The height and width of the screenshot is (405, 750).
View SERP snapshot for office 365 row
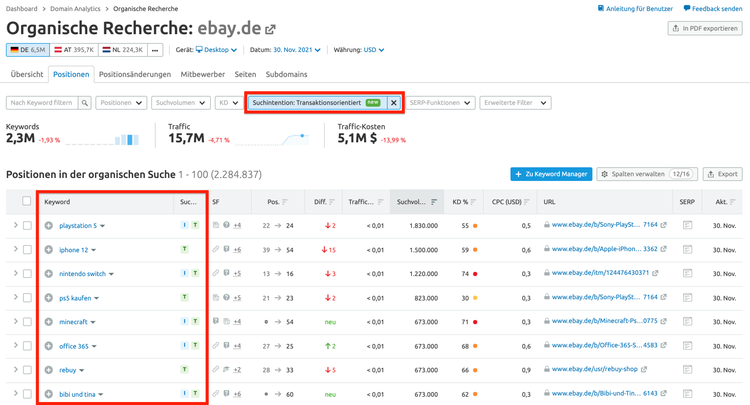click(x=687, y=346)
